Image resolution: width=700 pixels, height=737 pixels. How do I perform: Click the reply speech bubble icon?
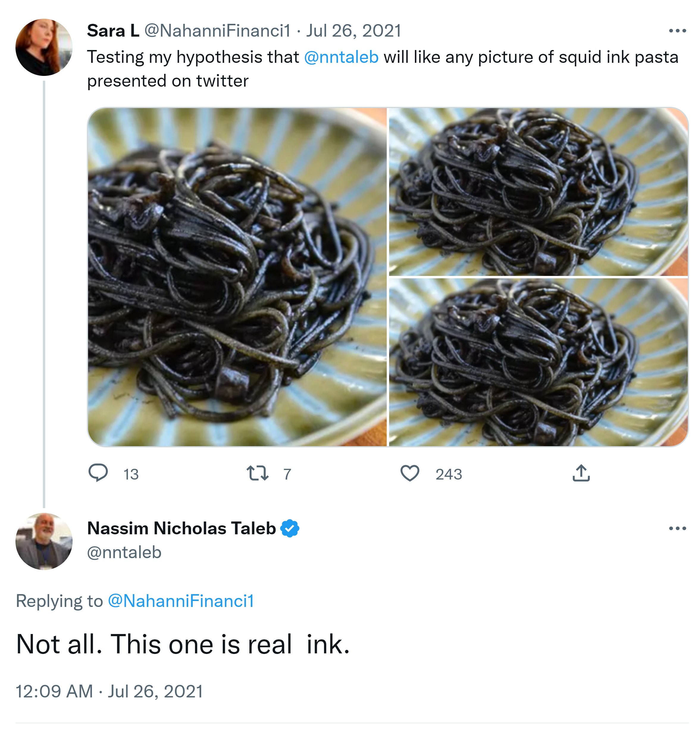pos(98,473)
